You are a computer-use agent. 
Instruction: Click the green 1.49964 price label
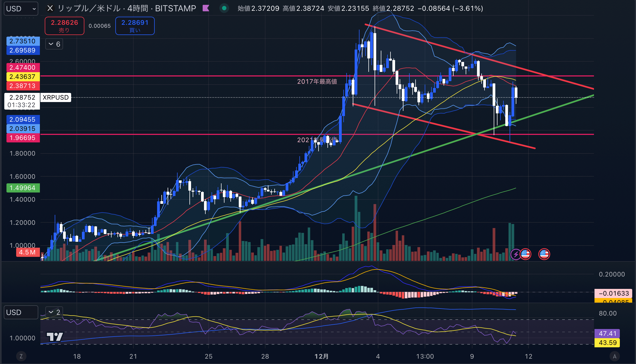23,188
